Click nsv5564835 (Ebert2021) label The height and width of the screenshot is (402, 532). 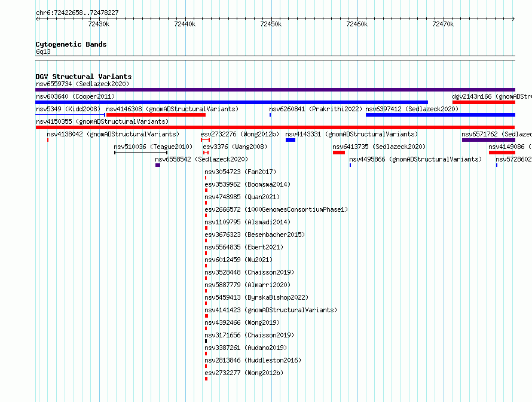pos(244,247)
